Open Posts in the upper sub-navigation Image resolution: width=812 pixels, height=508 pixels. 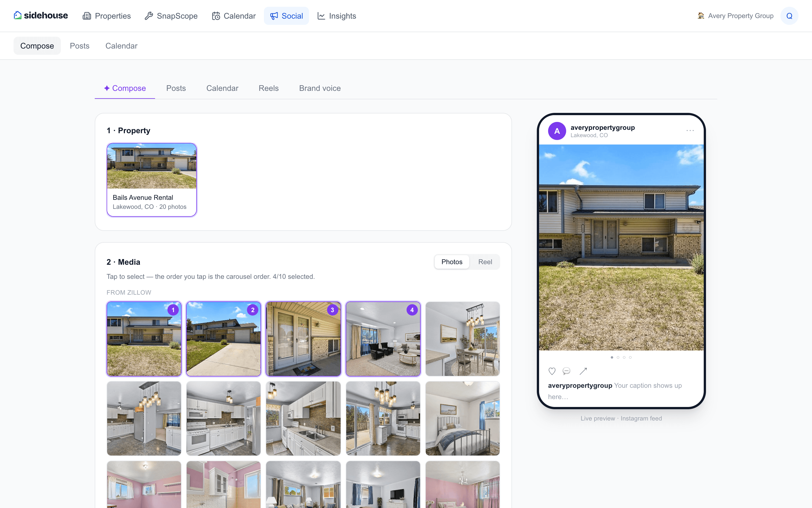click(x=80, y=46)
